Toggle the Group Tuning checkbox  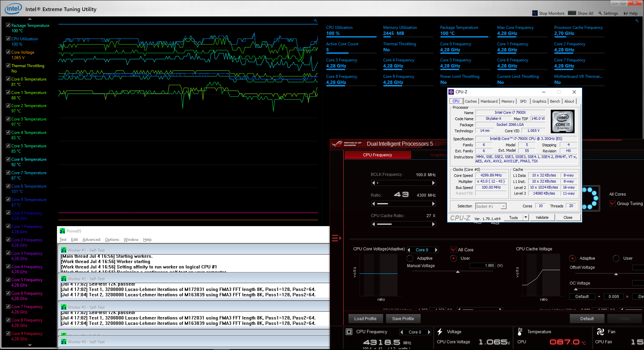(x=612, y=203)
